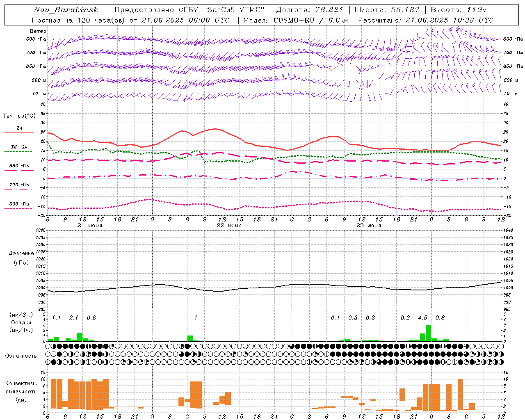525x420 pixels.
Task: Click the '(км)' unit under convective cloud label
Action: (x=21, y=399)
